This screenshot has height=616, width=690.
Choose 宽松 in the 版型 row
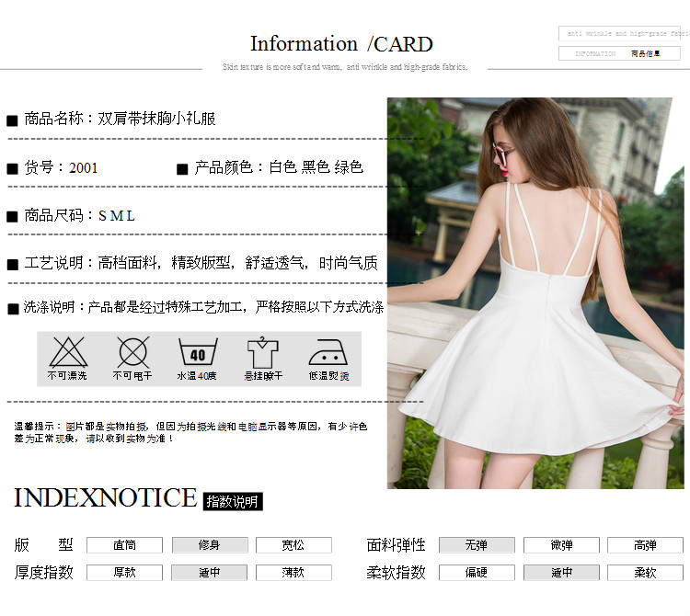click(293, 545)
